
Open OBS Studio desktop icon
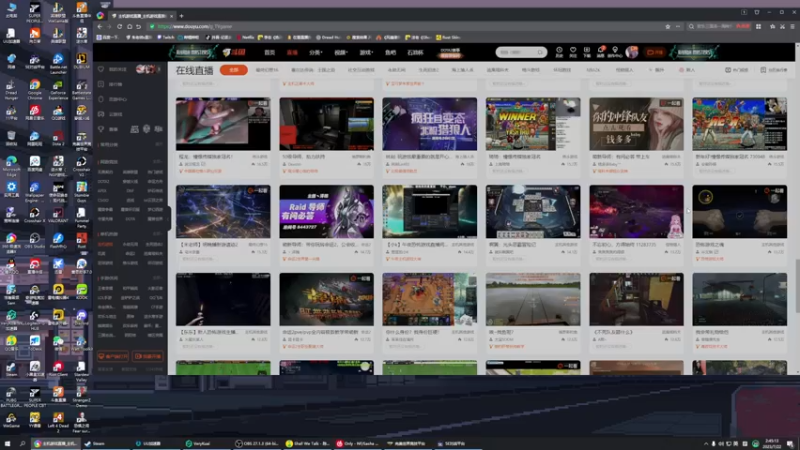(x=34, y=240)
